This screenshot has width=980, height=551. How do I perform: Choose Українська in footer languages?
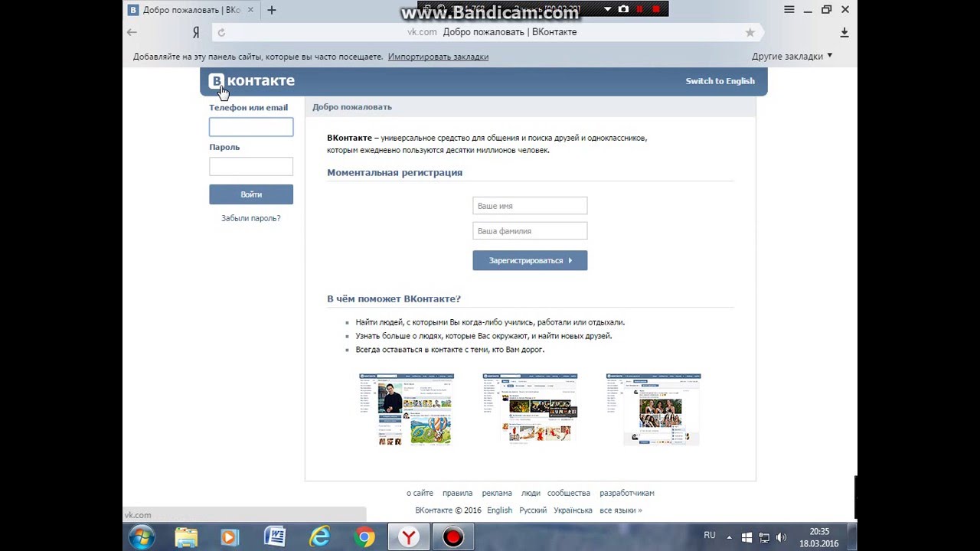click(573, 510)
